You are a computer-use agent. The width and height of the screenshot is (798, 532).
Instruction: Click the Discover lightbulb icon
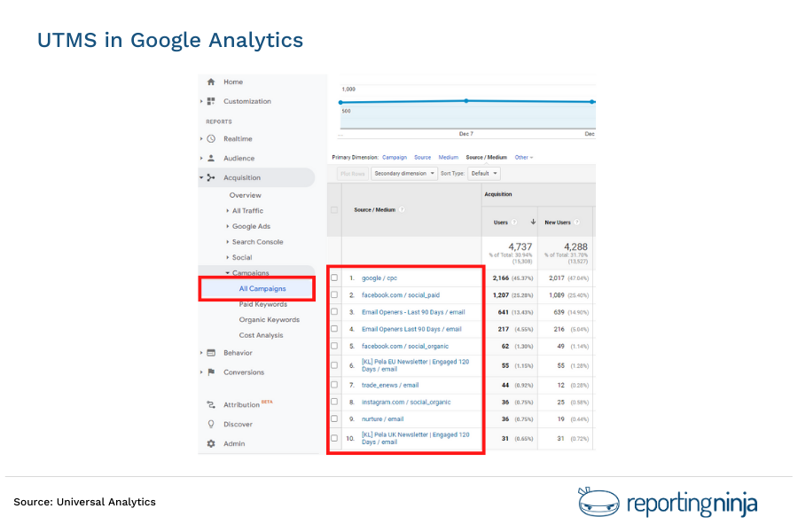pyautogui.click(x=210, y=424)
